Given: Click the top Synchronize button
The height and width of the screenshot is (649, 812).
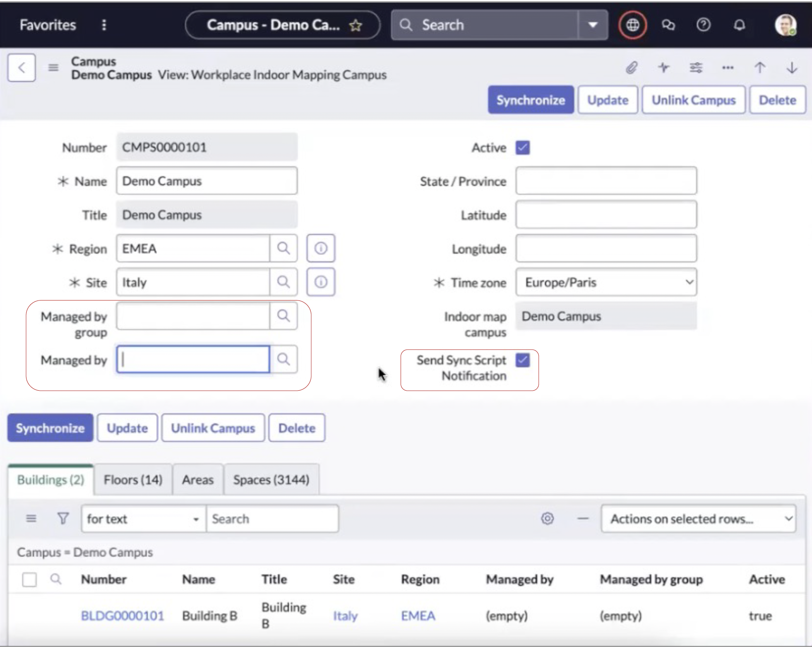Looking at the screenshot, I should 531,100.
